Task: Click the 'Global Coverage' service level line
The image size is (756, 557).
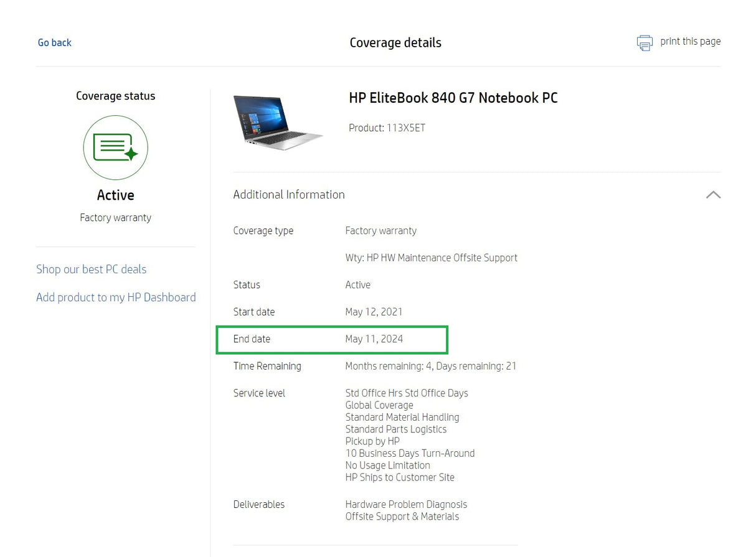Action: click(379, 405)
